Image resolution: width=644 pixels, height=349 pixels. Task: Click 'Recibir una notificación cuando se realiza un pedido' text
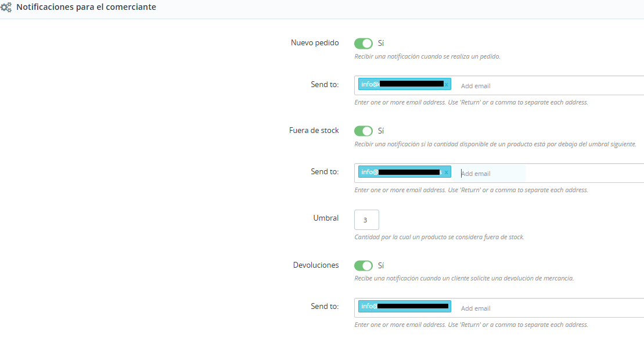coord(427,56)
